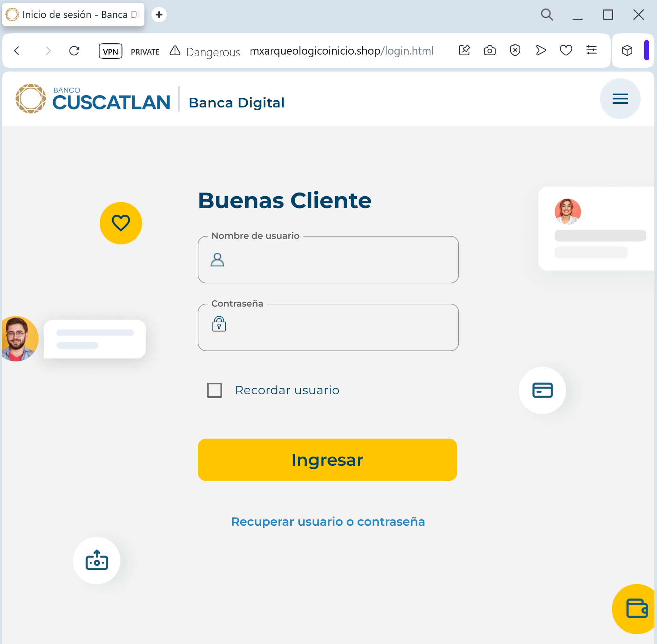This screenshot has height=644, width=657.
Task: Click the credit card circle icon
Action: pyautogui.click(x=542, y=390)
